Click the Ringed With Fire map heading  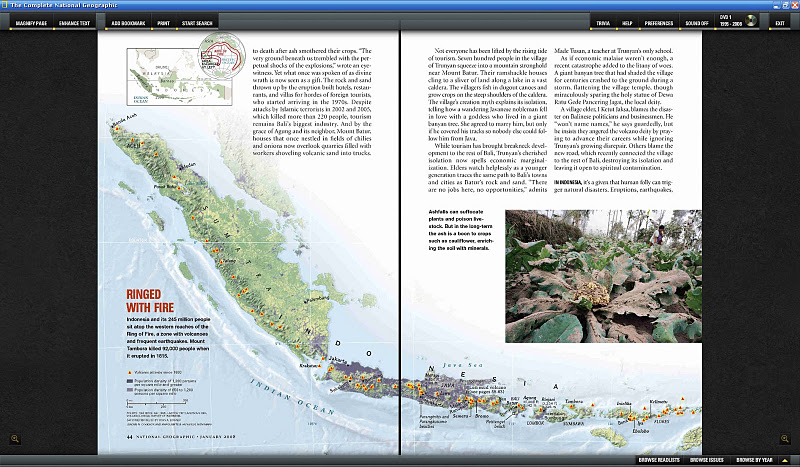(x=152, y=300)
